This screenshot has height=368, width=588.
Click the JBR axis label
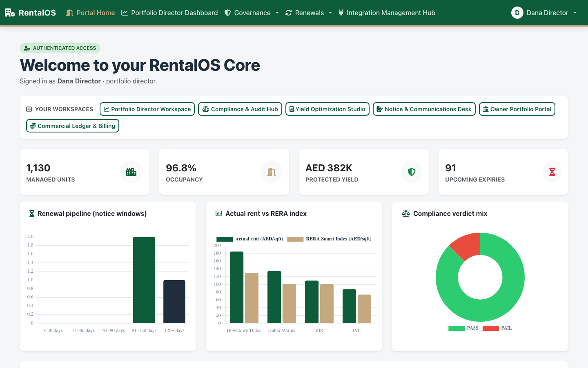(319, 330)
